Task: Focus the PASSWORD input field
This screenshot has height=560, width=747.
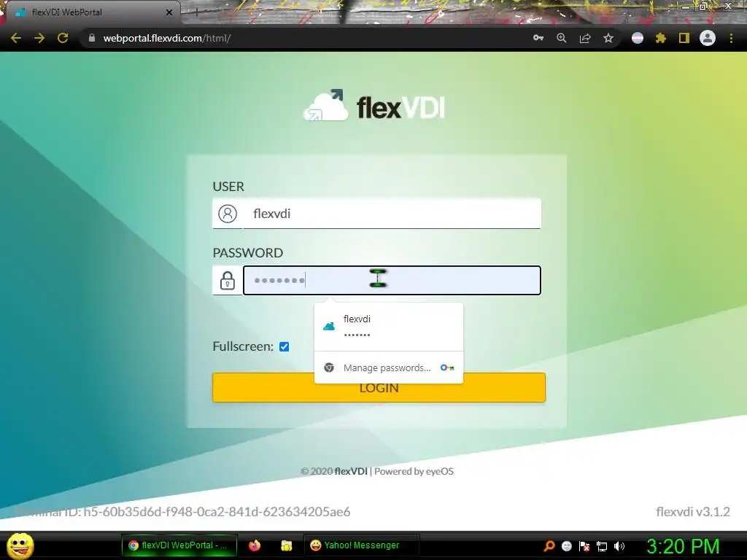Action: pos(392,281)
